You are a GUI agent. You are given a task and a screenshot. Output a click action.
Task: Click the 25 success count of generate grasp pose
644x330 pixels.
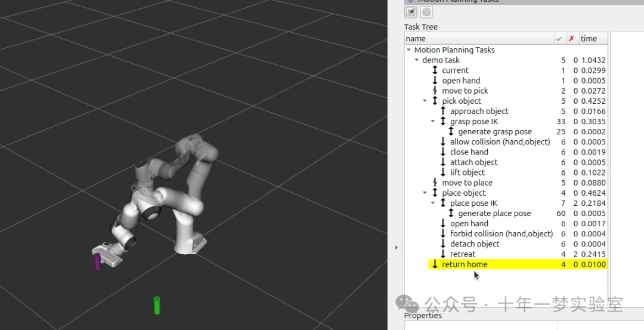point(561,132)
